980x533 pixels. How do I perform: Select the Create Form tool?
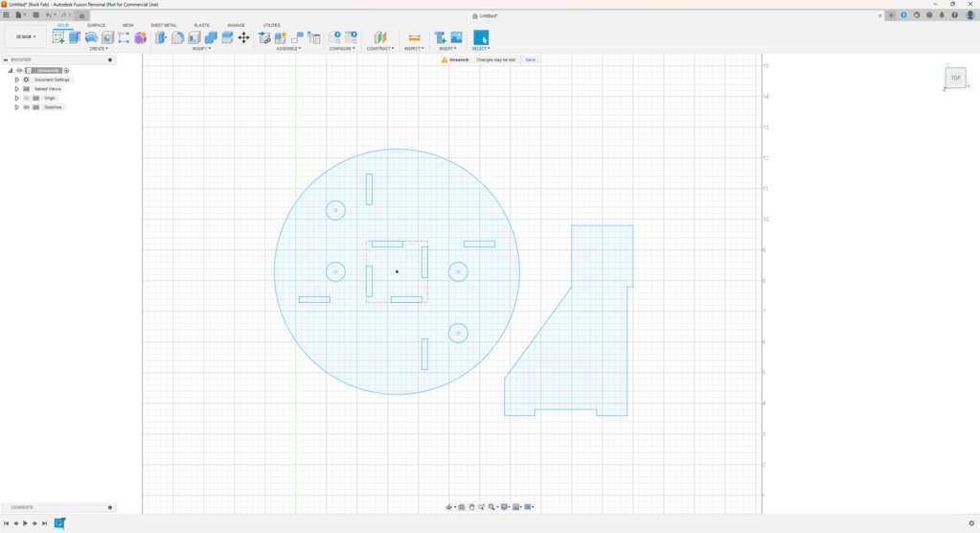[140, 37]
